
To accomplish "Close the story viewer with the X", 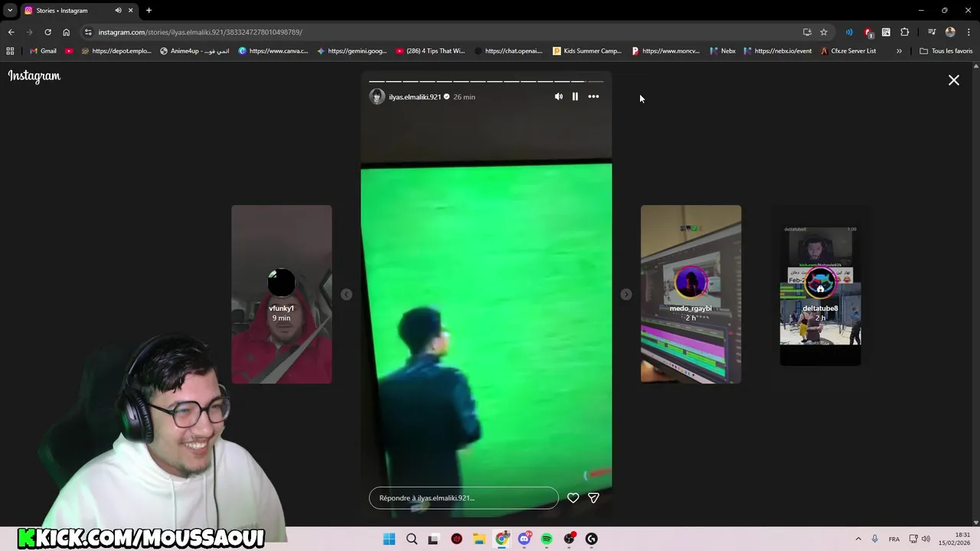I will 954,80.
